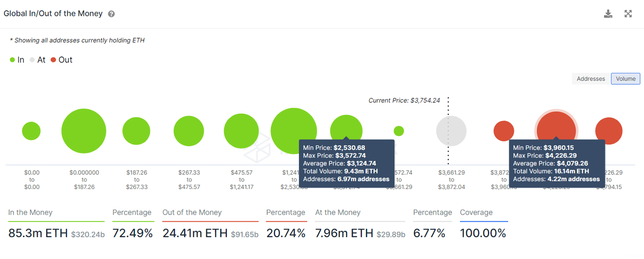Expand chart to fullscreen view
Viewport: 644px width, 259px height.
[628, 14]
